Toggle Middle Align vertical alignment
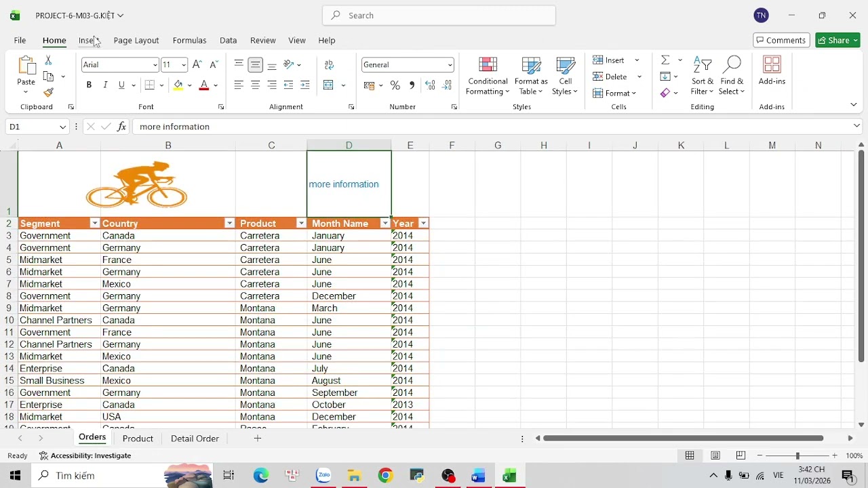This screenshot has width=868, height=488. [x=256, y=65]
